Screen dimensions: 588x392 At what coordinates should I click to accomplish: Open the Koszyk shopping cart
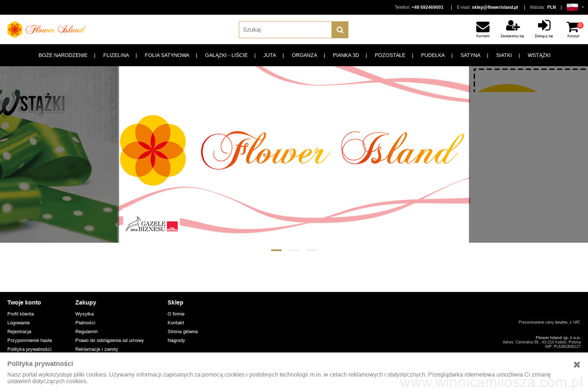(573, 27)
